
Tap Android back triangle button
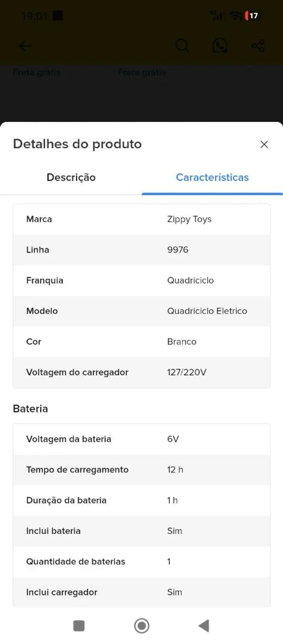click(x=204, y=625)
